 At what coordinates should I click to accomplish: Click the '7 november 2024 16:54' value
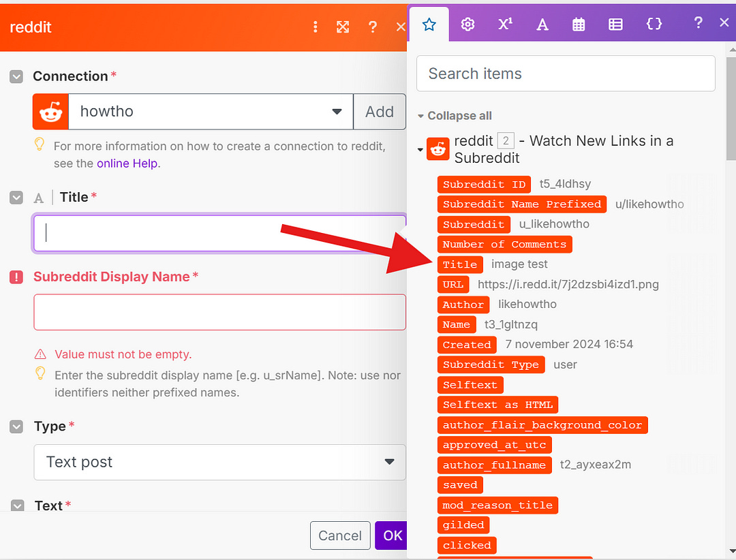[569, 344]
